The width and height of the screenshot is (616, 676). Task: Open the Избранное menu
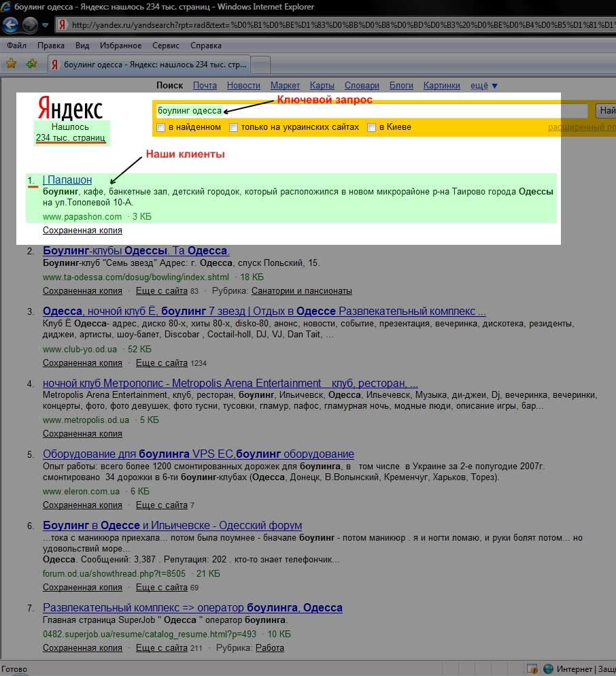121,46
